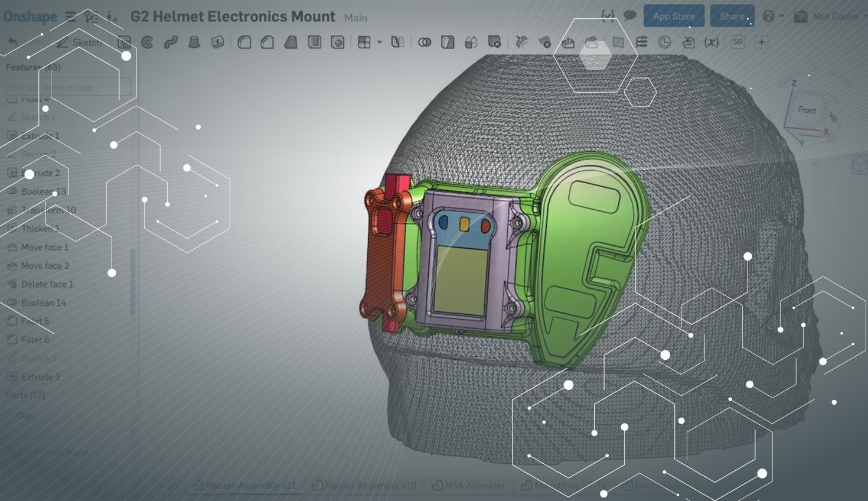Select the Revolve tool icon
The width and height of the screenshot is (868, 501).
[147, 43]
